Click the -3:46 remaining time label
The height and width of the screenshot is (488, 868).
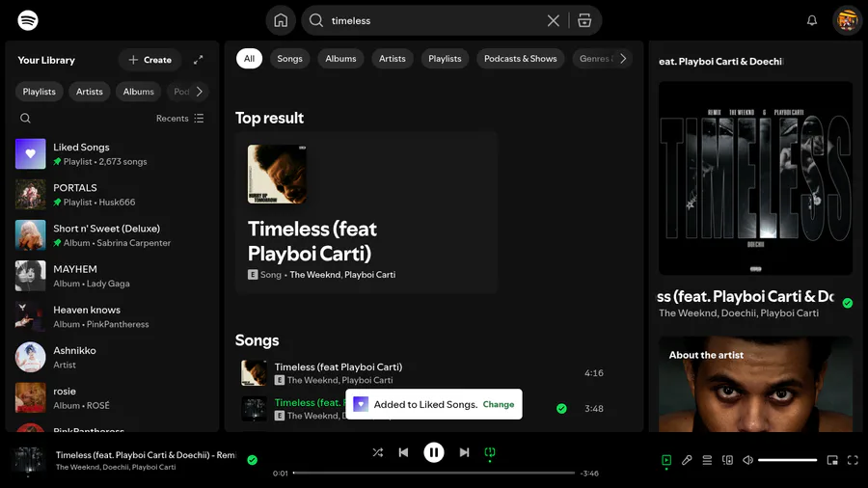click(x=589, y=474)
